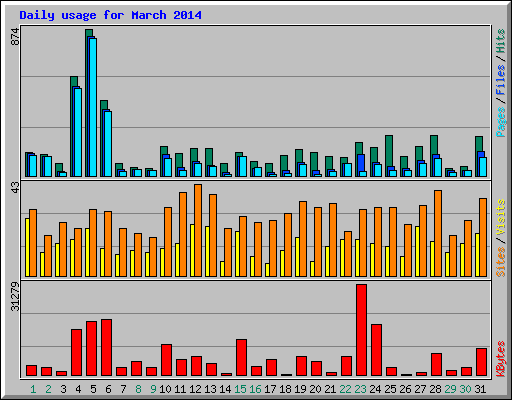Click the cyan Pages bar for day 4
512x400 pixels.
(78, 132)
